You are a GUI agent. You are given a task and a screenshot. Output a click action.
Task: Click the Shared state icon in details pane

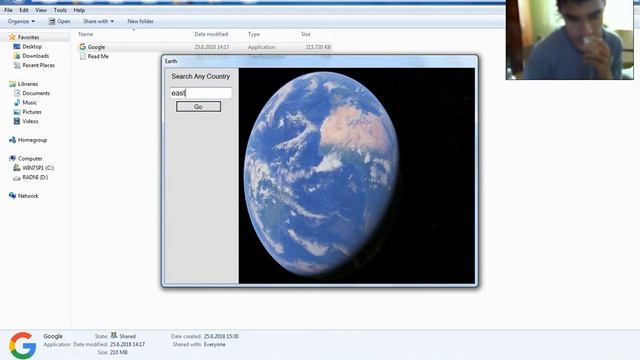pos(114,336)
